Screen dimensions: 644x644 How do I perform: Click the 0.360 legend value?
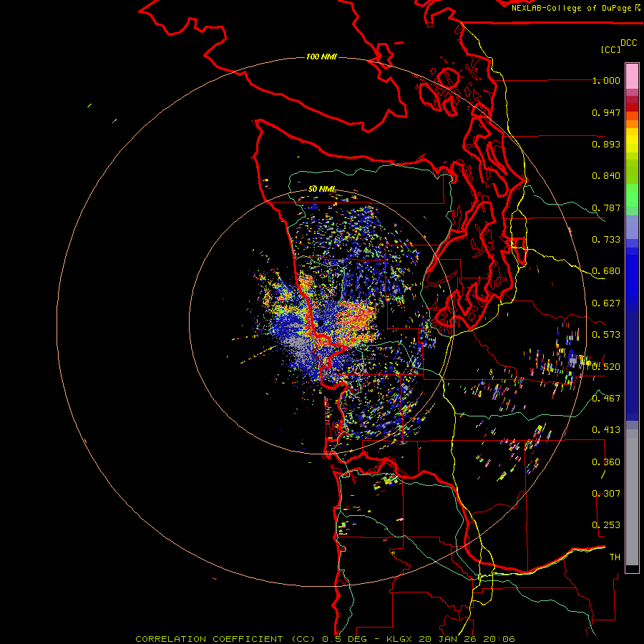[x=606, y=462]
